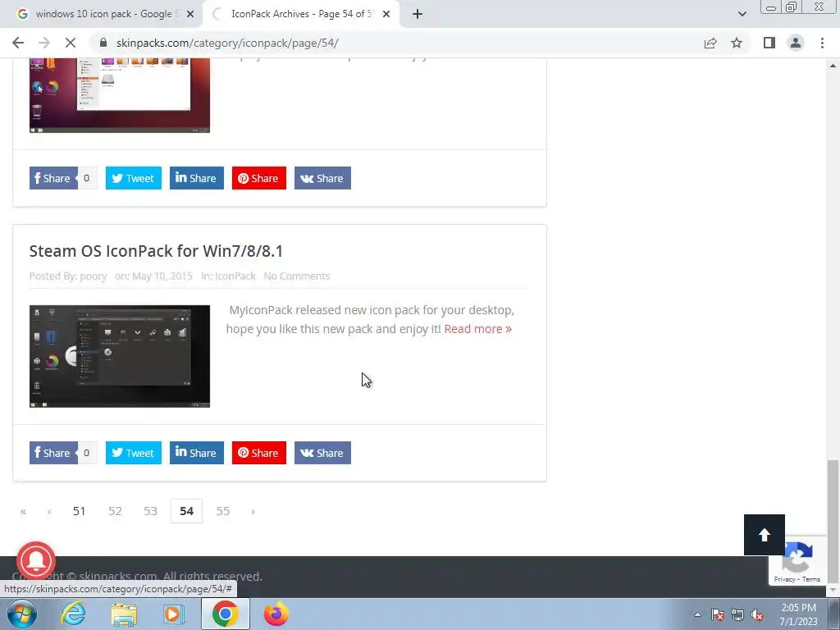Go to pagination page 52
This screenshot has height=630, width=840.
tap(115, 511)
